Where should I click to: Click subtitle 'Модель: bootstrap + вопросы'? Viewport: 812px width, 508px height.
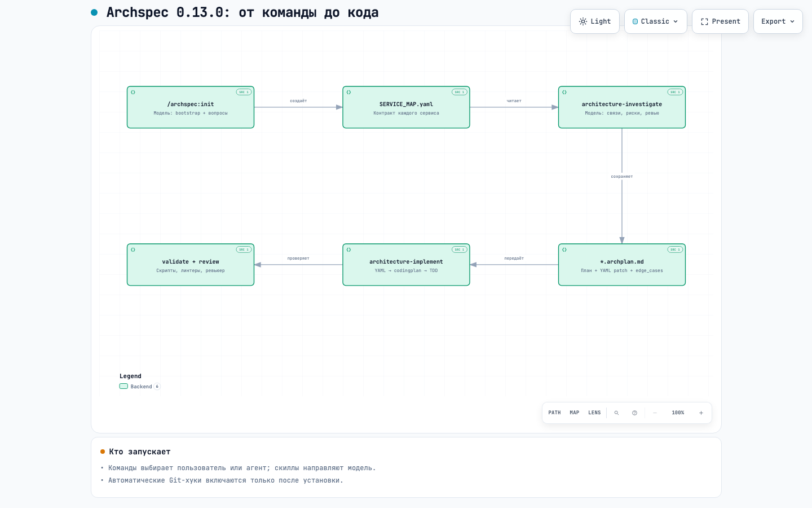pyautogui.click(x=191, y=113)
